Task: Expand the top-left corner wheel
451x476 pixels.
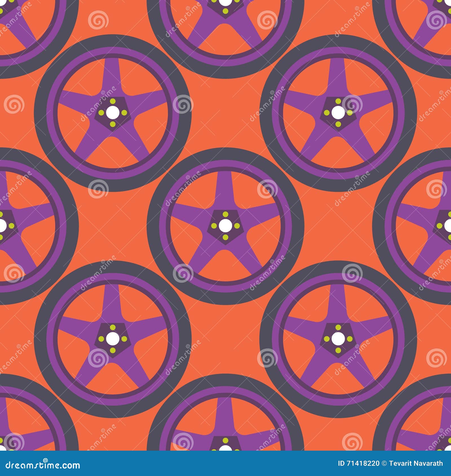Action: coord(17,17)
